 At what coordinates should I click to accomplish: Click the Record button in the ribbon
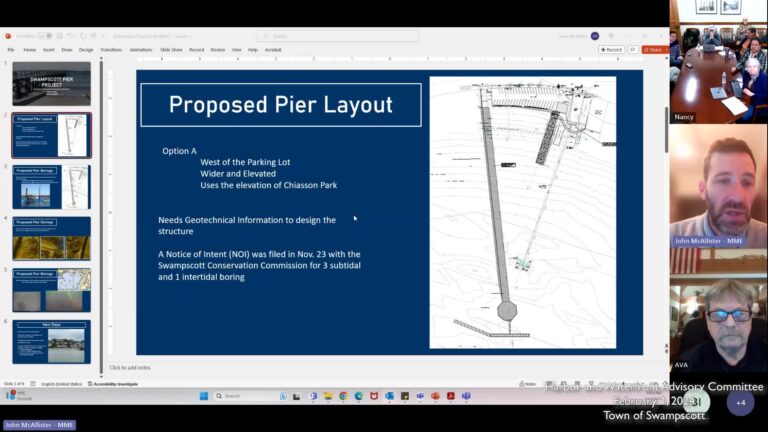point(612,49)
